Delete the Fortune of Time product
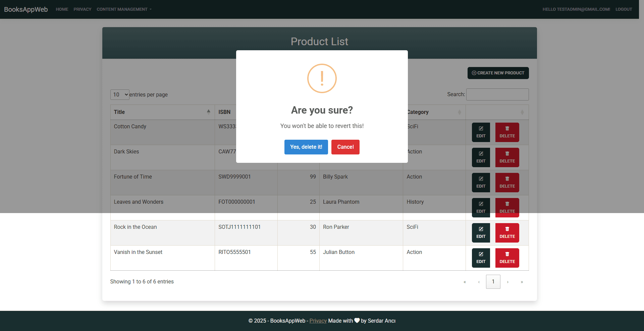 pos(507,183)
